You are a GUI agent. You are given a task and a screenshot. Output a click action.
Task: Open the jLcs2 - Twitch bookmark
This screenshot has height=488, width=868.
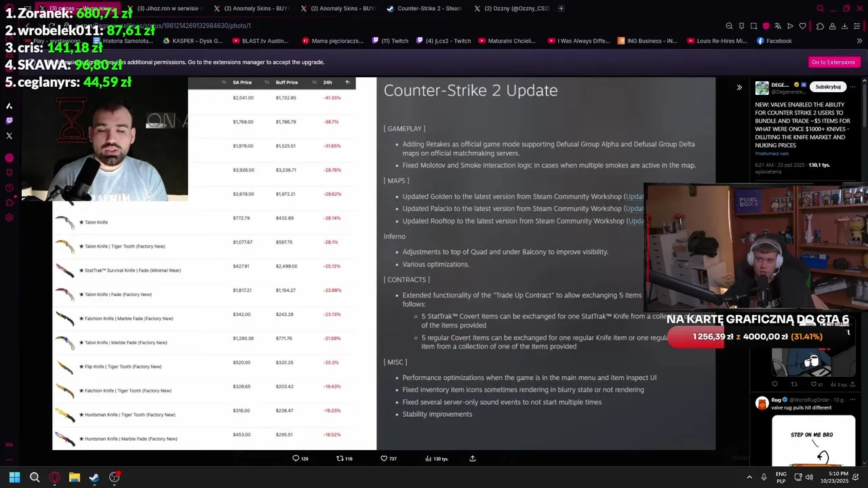tap(443, 41)
